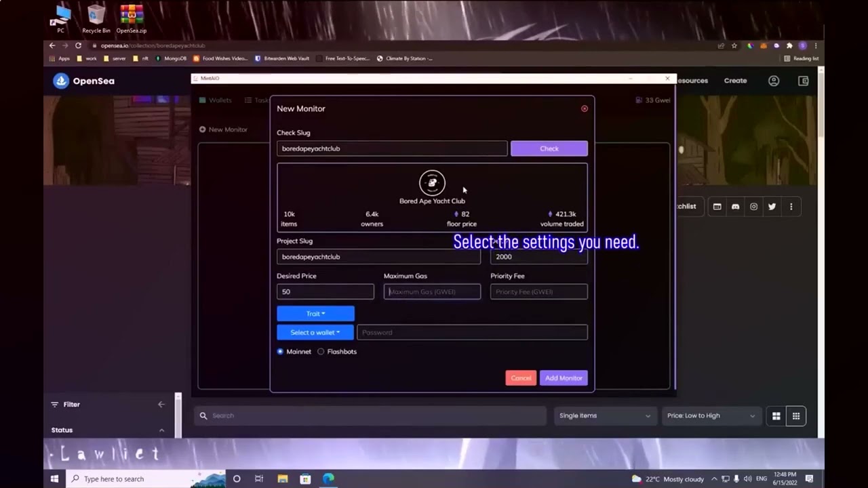Open the notification center icon
This screenshot has width=868, height=488.
(x=809, y=479)
